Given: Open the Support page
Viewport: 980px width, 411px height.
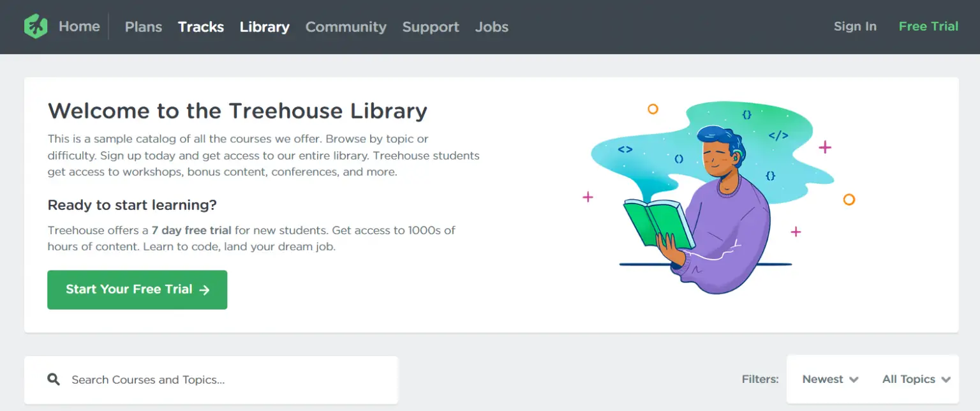Looking at the screenshot, I should pyautogui.click(x=431, y=27).
